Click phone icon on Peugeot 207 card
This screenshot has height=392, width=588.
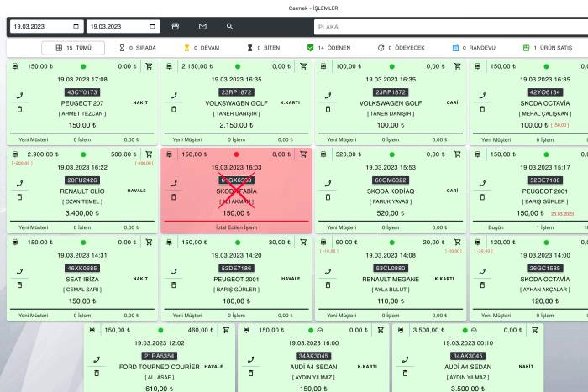pos(20,96)
